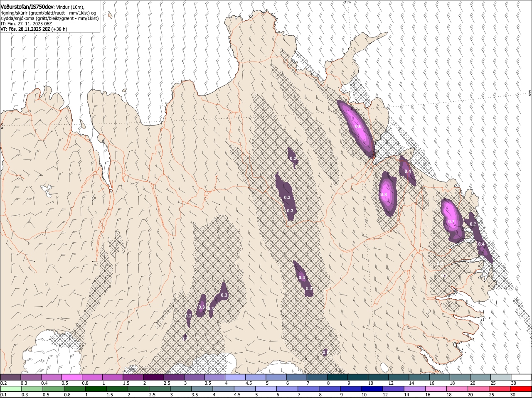
Task: Select the dark green 1 swatch in lower legend
Action: pos(96,389)
